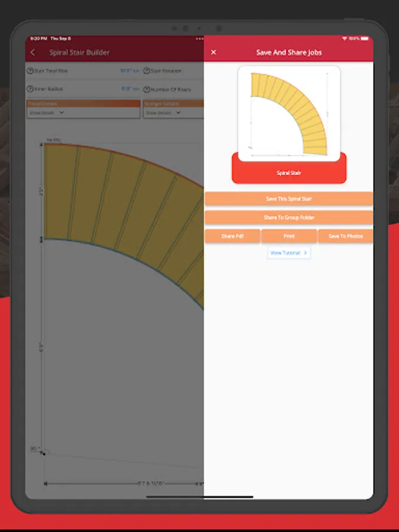399x532 pixels.
Task: Edit the Stair Total Rise value
Action: pyautogui.click(x=129, y=70)
